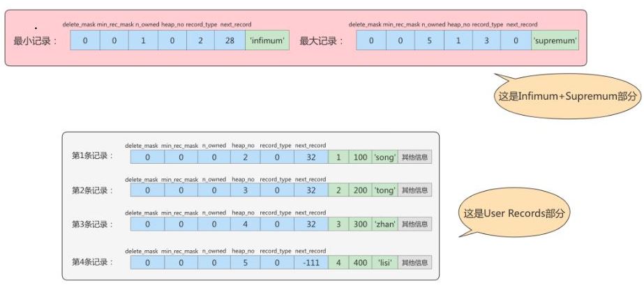
Task: Click the -111 next_record cell
Action: tap(311, 263)
